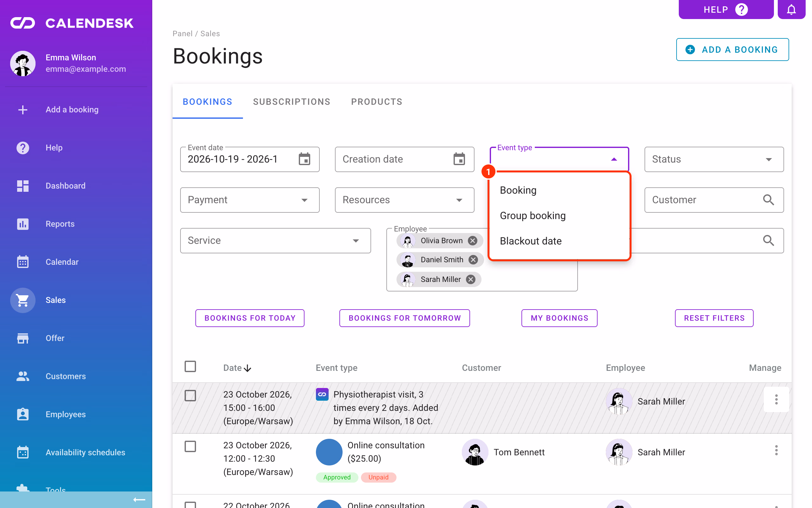Open Customers people icon in sidebar
This screenshot has height=508, width=812.
[x=23, y=376]
